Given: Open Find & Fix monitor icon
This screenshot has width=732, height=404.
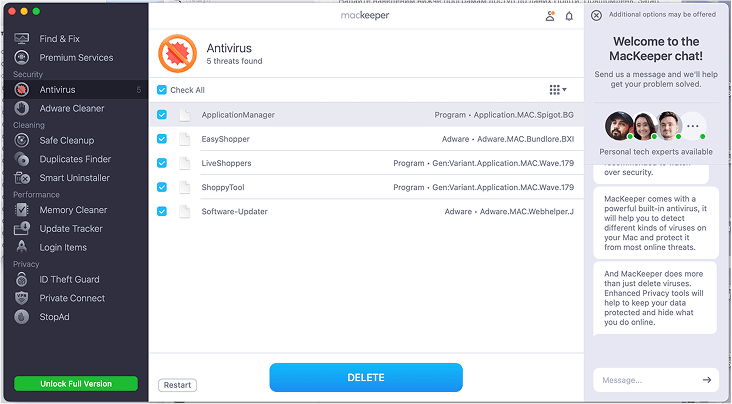Looking at the screenshot, I should pos(21,39).
